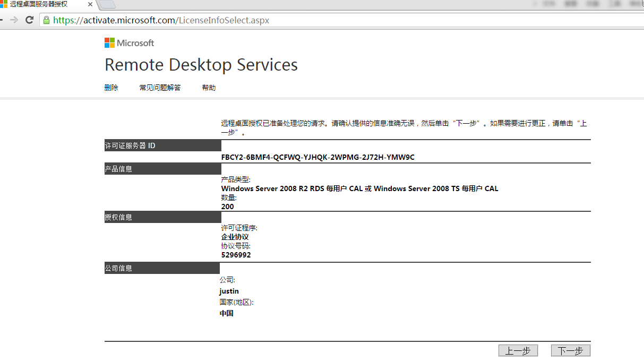The image size is (644, 361).
Task: Reload the page with the refresh icon
Action: (29, 20)
